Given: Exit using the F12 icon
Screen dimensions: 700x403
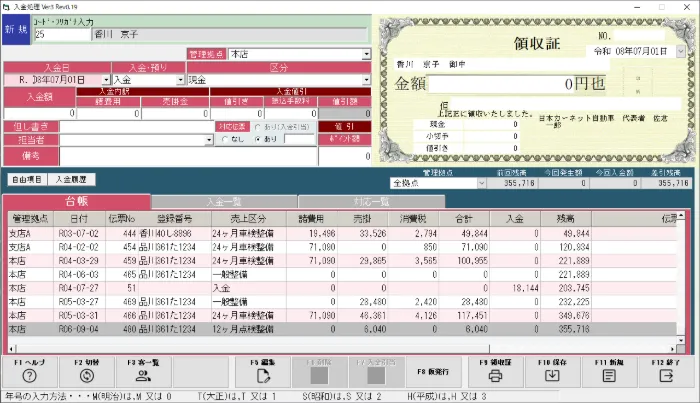Looking at the screenshot, I should pos(666,376).
